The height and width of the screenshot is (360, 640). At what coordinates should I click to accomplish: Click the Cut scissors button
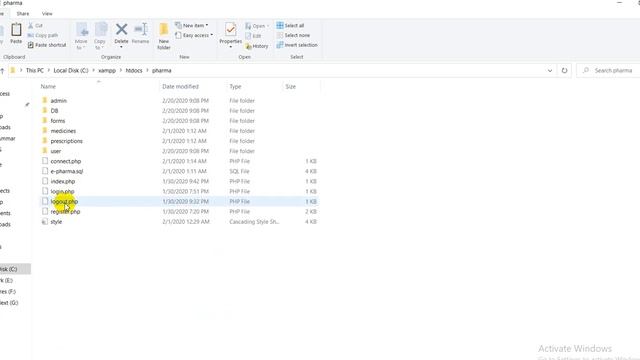(35, 25)
